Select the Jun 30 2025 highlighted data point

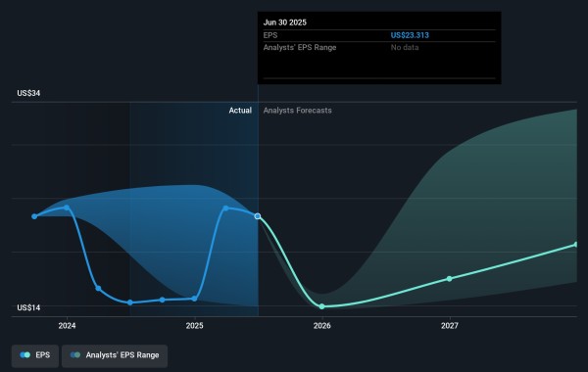tap(258, 216)
